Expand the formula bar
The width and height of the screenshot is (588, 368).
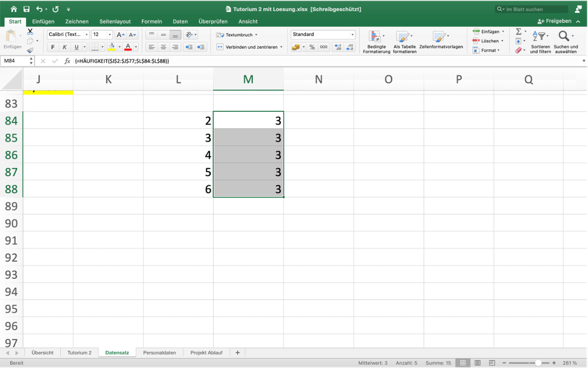click(583, 61)
